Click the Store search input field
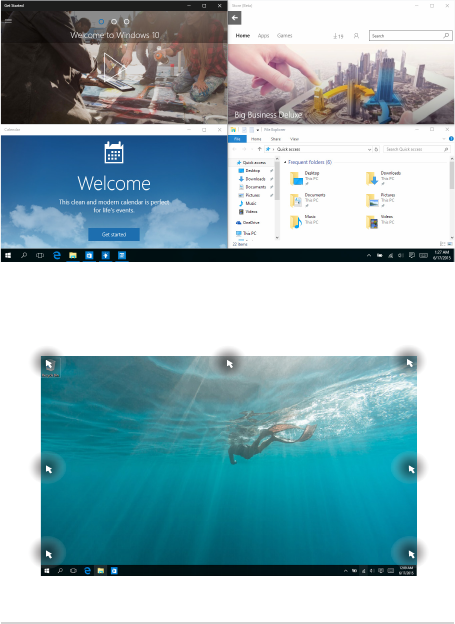 [406, 36]
